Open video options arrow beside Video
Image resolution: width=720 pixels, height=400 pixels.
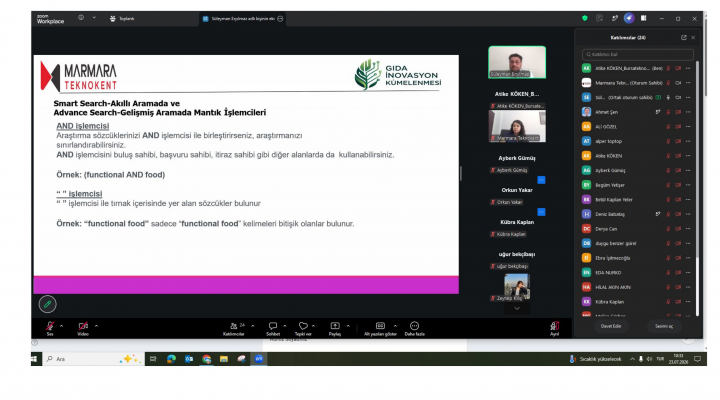[96, 326]
